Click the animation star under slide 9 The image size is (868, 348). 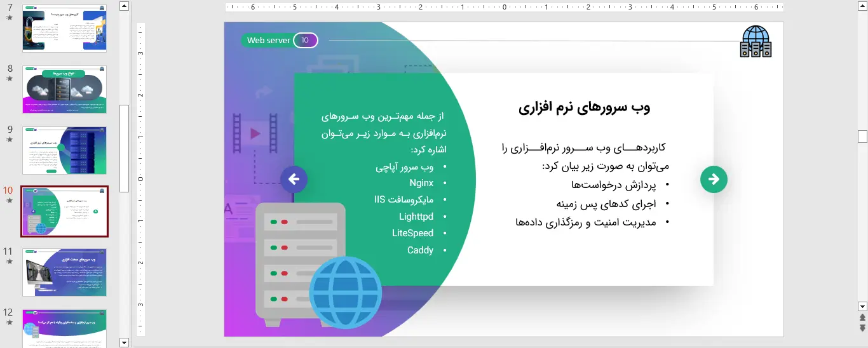[x=9, y=140]
